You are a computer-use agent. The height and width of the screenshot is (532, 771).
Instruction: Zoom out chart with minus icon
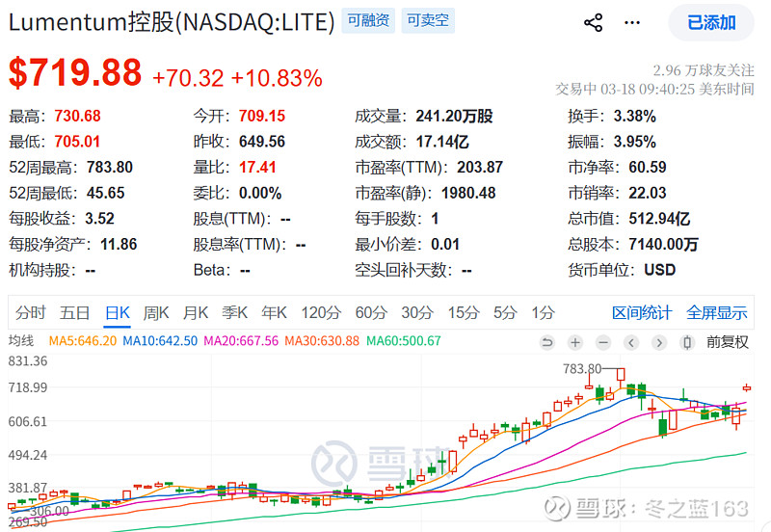click(603, 342)
